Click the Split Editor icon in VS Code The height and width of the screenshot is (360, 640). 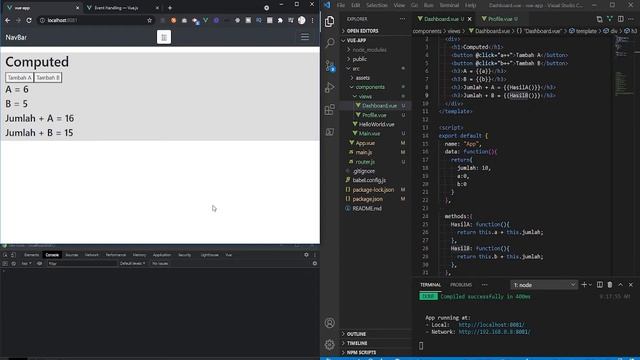tap(620, 19)
